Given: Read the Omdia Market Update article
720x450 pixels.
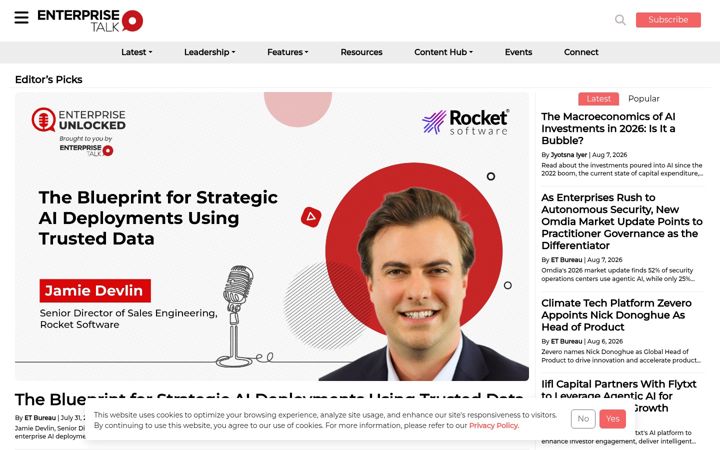Looking at the screenshot, I should [622, 221].
